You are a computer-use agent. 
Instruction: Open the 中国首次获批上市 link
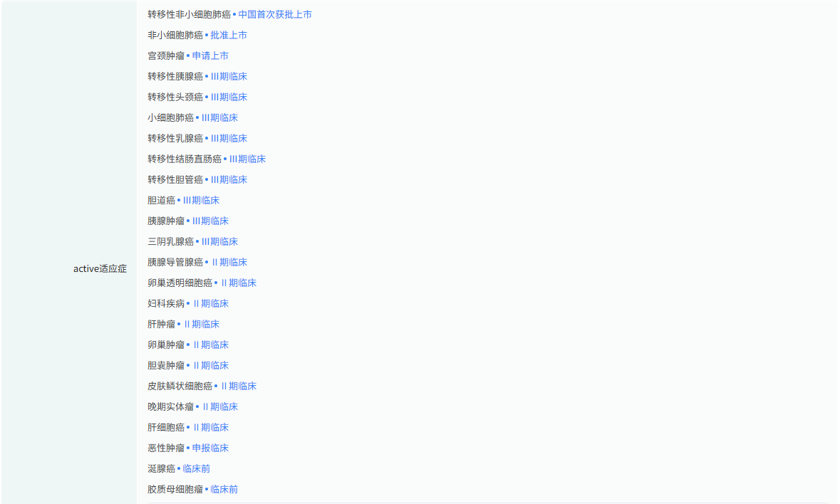coord(275,14)
